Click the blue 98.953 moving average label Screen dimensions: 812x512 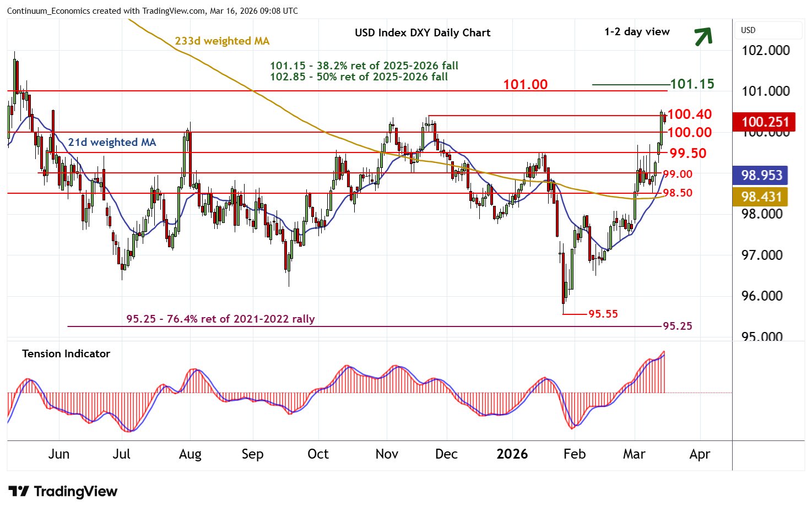coord(761,176)
